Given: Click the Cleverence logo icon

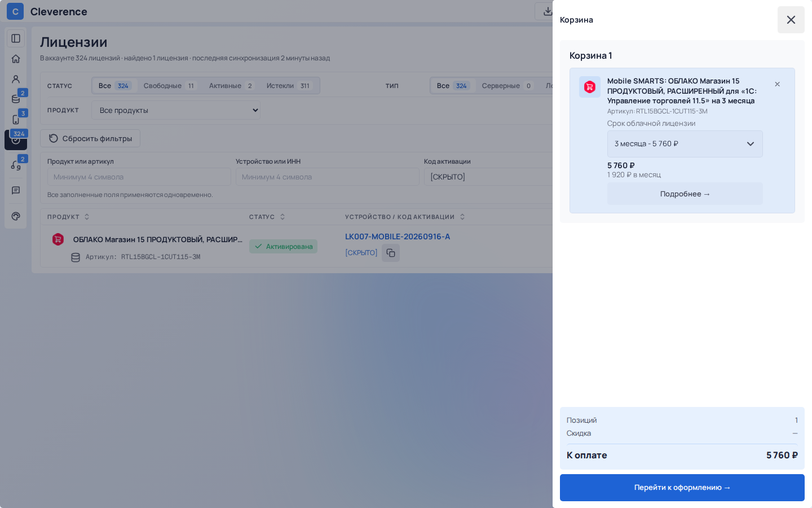Looking at the screenshot, I should [15, 11].
